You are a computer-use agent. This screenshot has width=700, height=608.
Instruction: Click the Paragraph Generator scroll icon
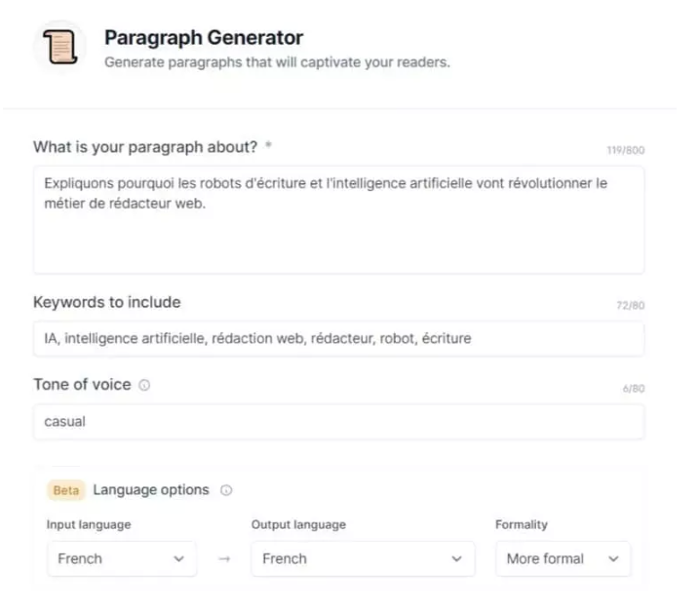[59, 47]
